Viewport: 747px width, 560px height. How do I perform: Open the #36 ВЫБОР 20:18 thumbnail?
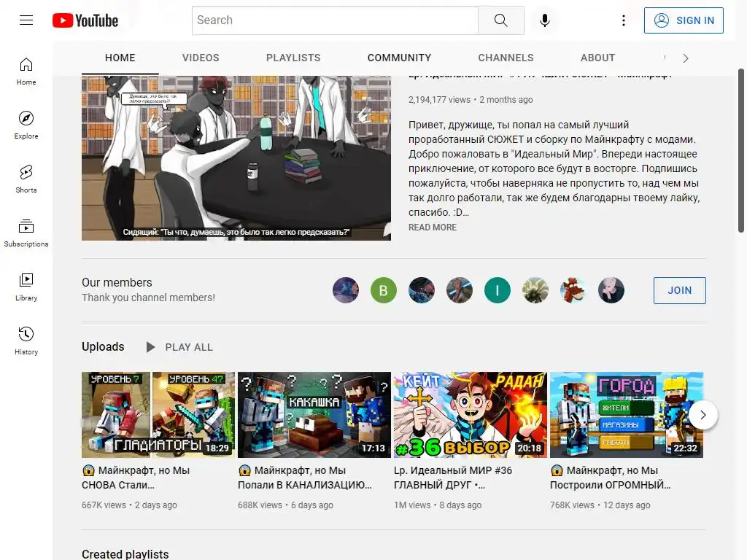(x=471, y=415)
